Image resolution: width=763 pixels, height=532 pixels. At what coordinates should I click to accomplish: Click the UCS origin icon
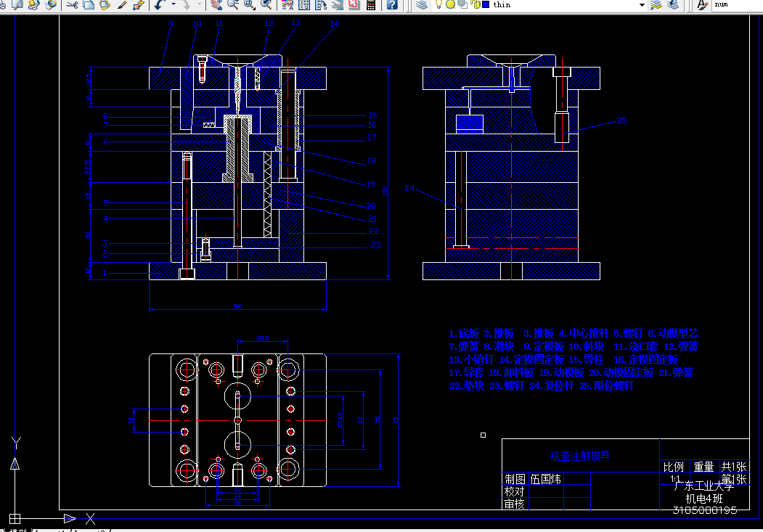(x=15, y=518)
